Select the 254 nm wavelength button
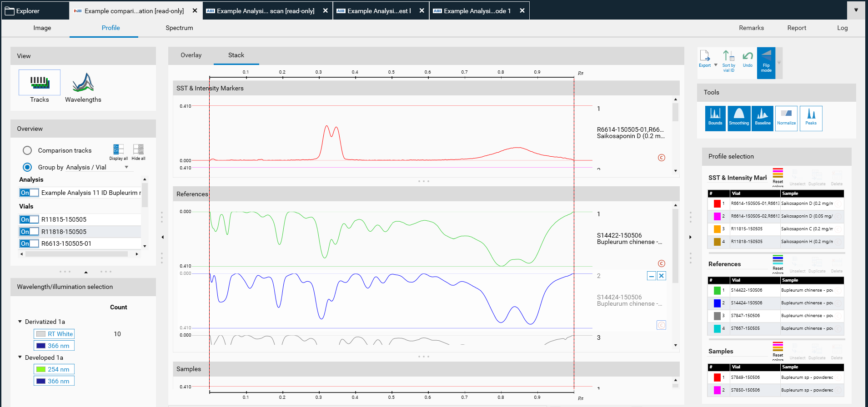This screenshot has width=868, height=407. (x=54, y=369)
